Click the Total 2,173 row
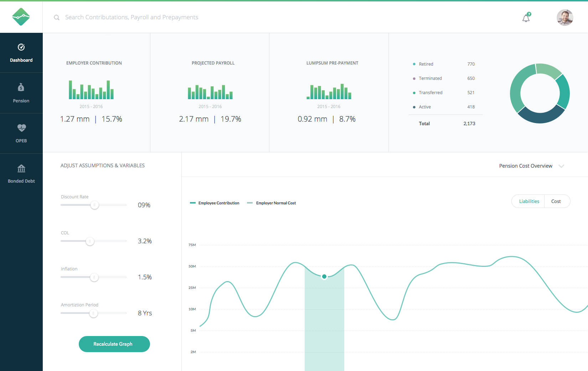The height and width of the screenshot is (371, 588). point(447,123)
